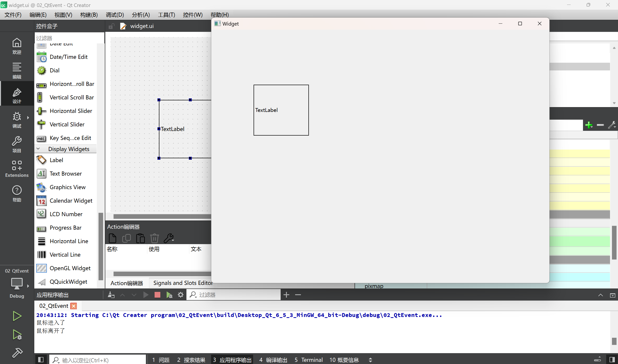Switch to the Edit mode icon
Screen dimensions: 618x364
(x=17, y=70)
